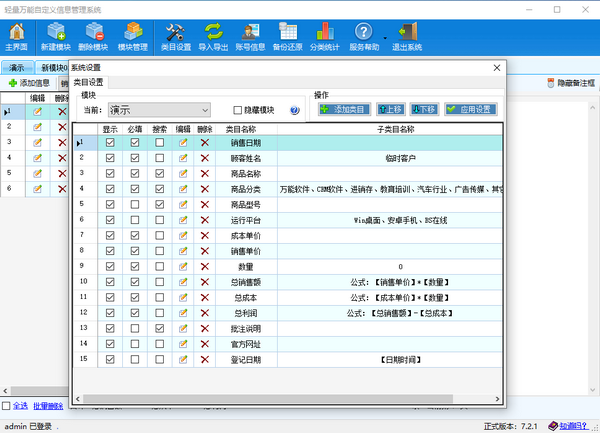
Task: Edit the 销售日期 category row
Action: tap(183, 143)
